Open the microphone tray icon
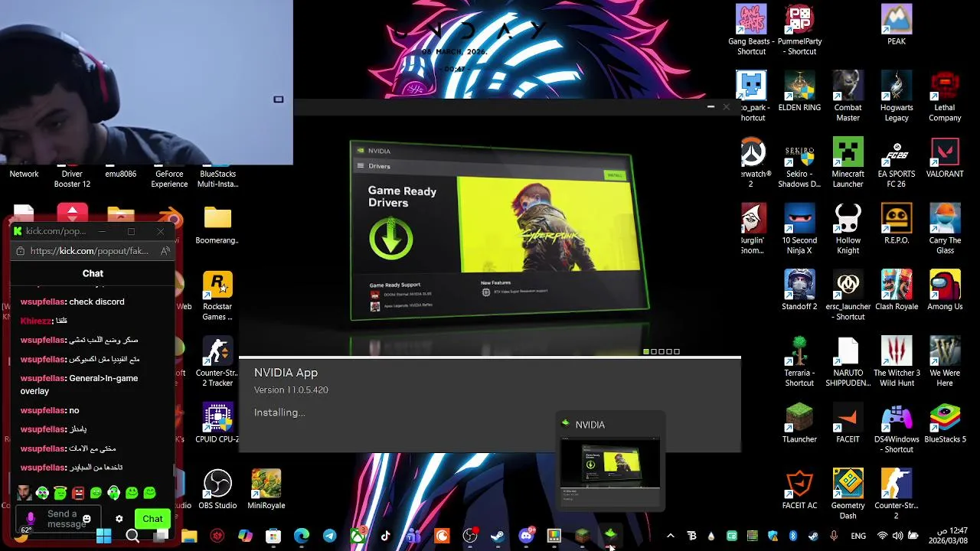 pos(834,536)
